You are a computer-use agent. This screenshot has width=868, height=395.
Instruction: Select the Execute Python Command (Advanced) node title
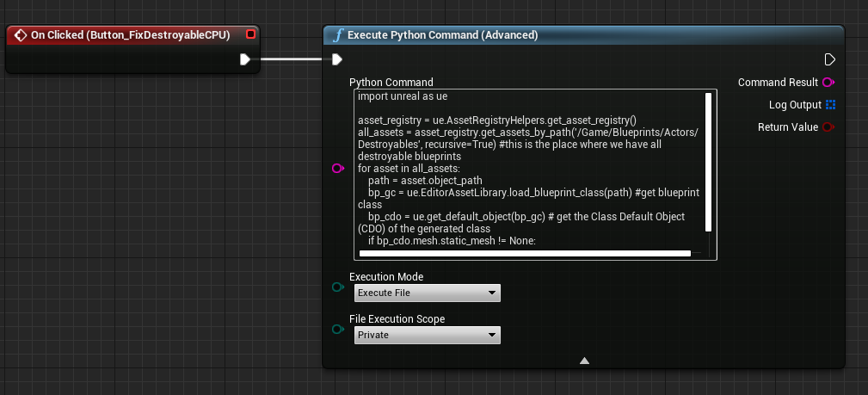point(443,35)
